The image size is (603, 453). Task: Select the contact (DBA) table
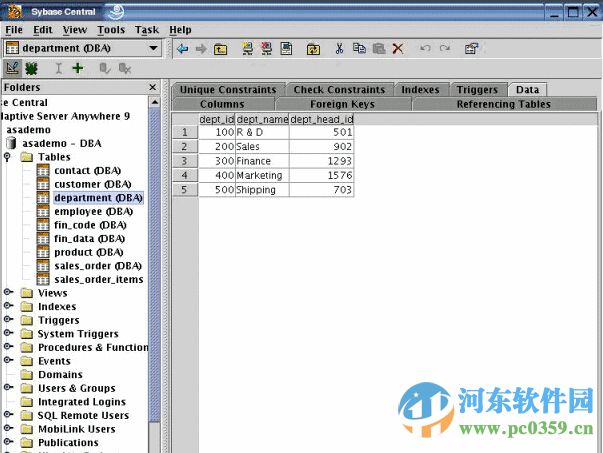(87, 170)
